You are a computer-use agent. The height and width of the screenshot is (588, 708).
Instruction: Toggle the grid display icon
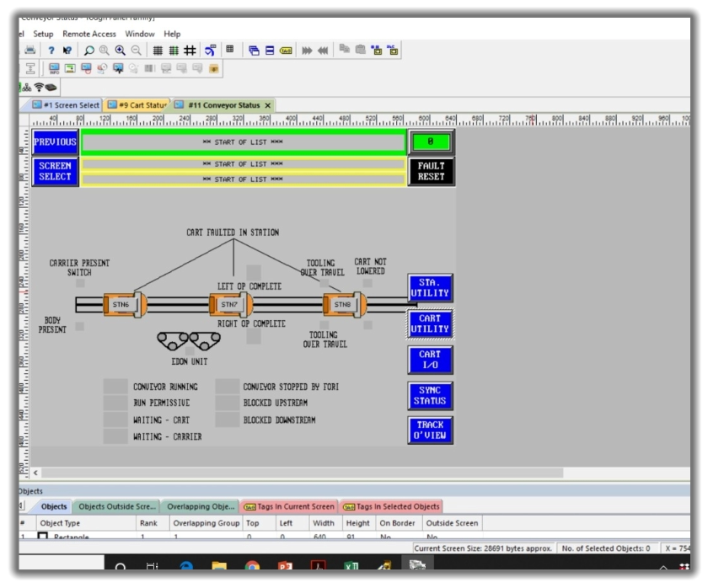(158, 49)
